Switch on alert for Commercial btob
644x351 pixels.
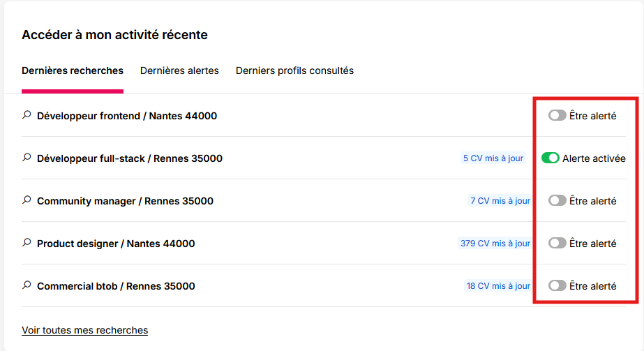click(557, 285)
